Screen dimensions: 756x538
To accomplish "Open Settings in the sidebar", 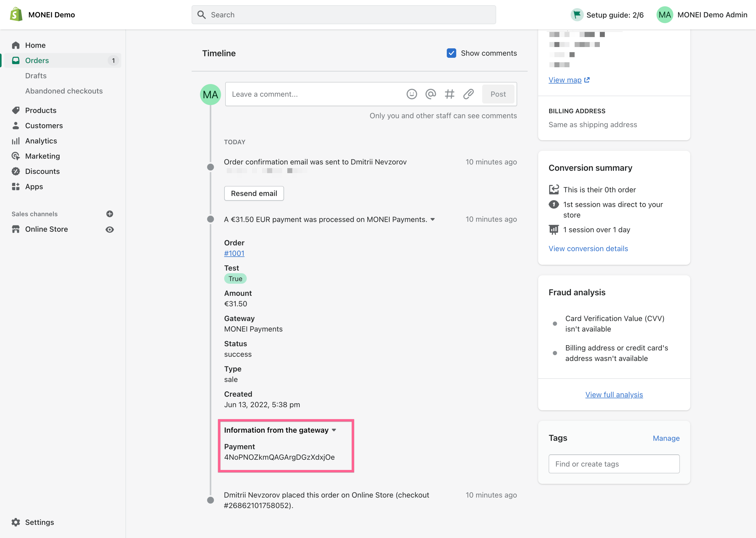I will tap(39, 522).
